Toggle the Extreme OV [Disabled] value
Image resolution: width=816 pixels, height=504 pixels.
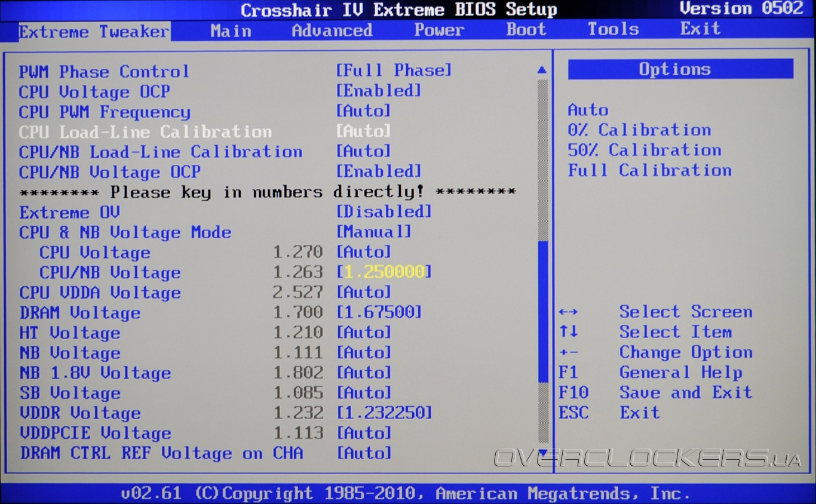[384, 211]
